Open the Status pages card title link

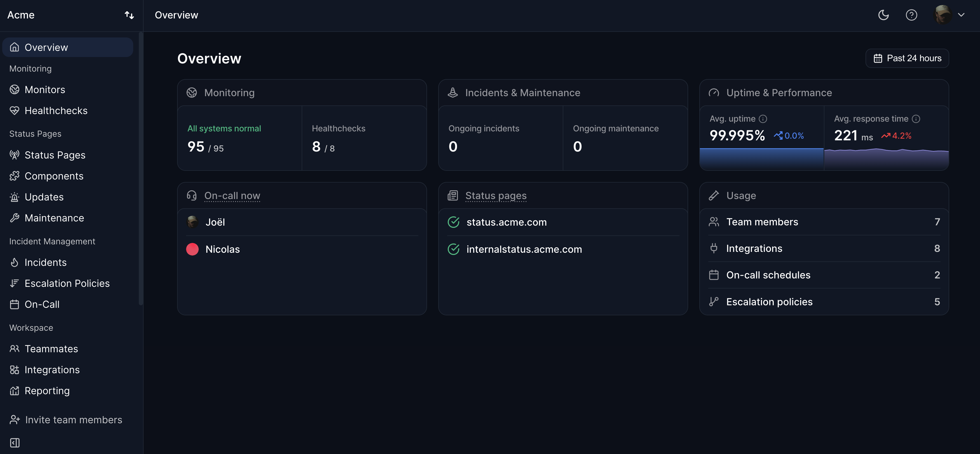pos(496,196)
